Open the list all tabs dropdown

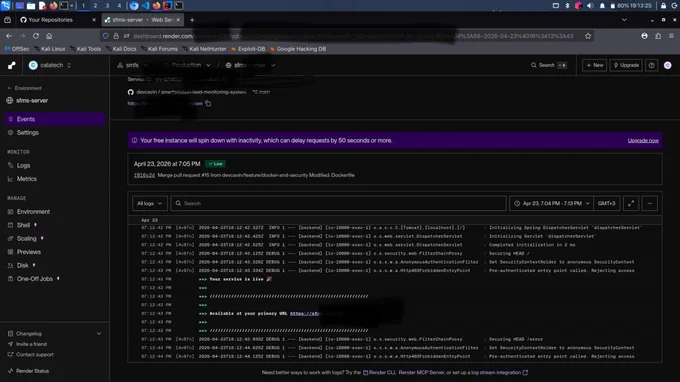pyautogui.click(x=624, y=20)
